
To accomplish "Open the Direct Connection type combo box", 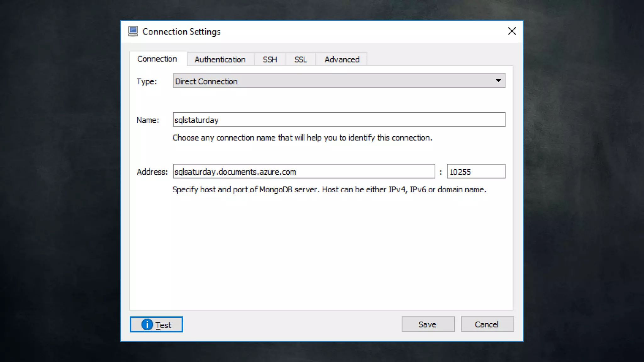I will pyautogui.click(x=333, y=81).
